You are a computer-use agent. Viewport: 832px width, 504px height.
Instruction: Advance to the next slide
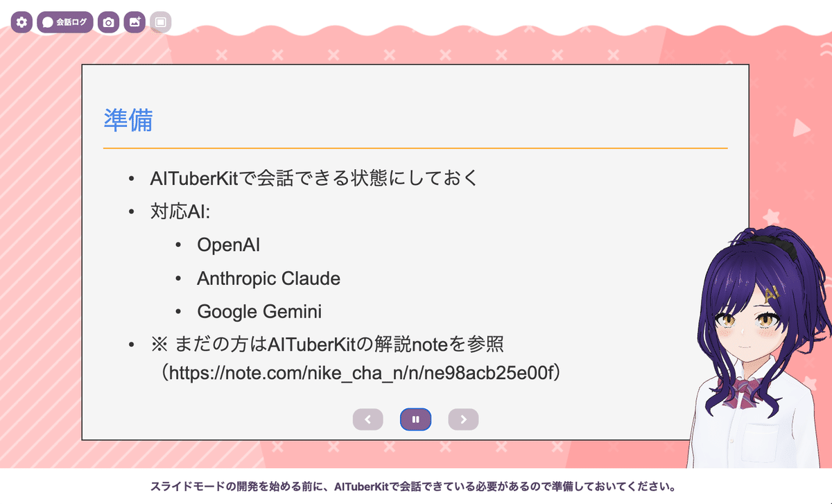[463, 419]
